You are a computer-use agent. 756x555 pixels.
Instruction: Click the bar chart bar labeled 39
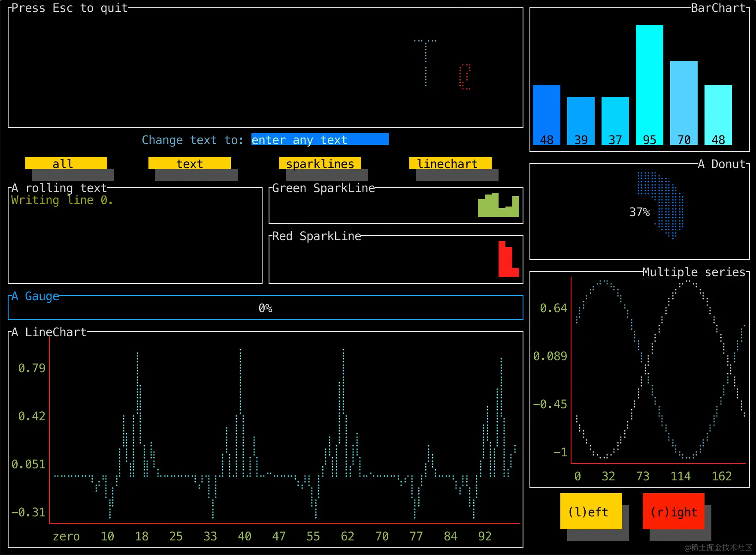pos(581,121)
